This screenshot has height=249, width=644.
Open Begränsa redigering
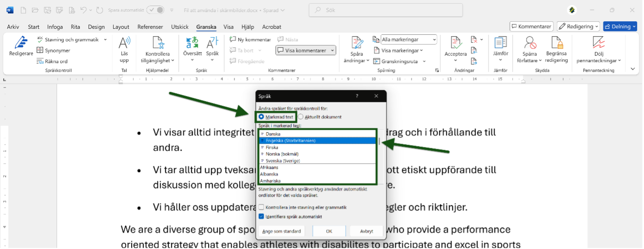pos(556,50)
